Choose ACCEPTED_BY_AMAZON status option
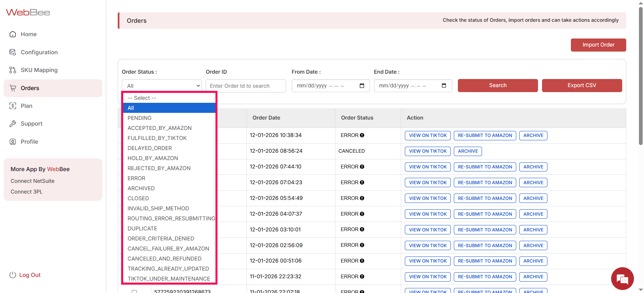The width and height of the screenshot is (644, 293). [x=159, y=128]
